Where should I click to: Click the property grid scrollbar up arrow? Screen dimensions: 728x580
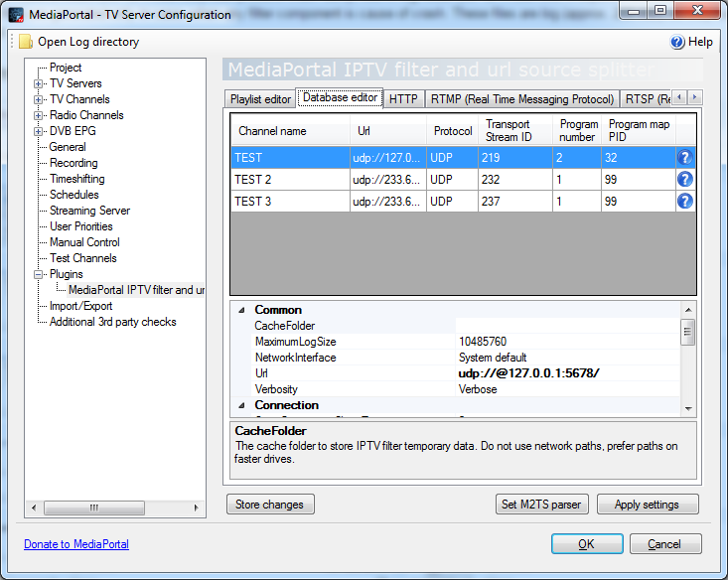pyautogui.click(x=688, y=309)
